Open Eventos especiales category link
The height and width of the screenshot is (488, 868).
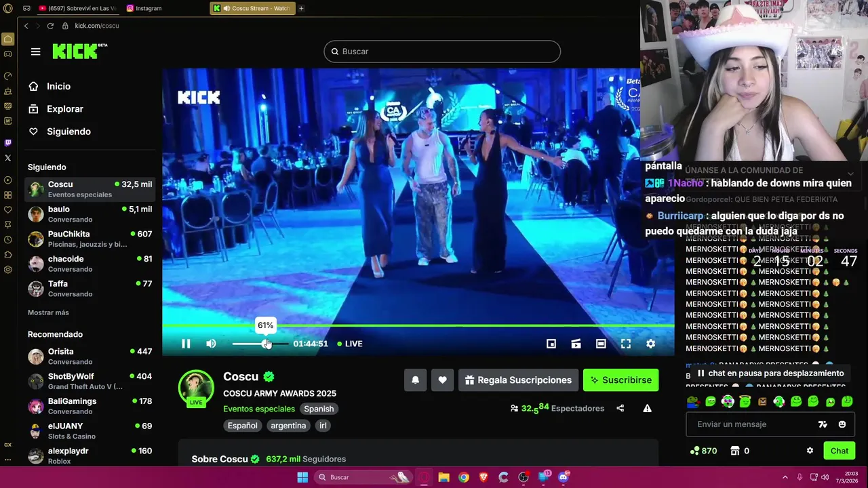tap(259, 409)
